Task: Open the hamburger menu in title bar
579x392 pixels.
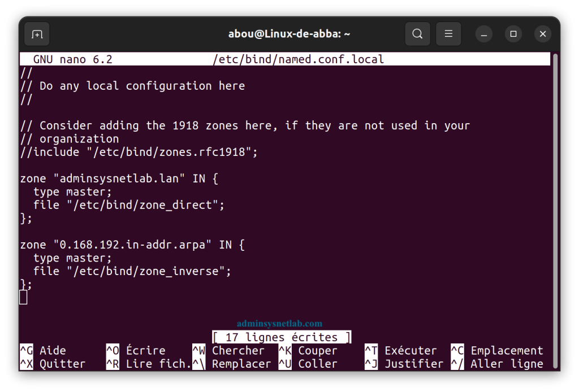Action: (448, 34)
